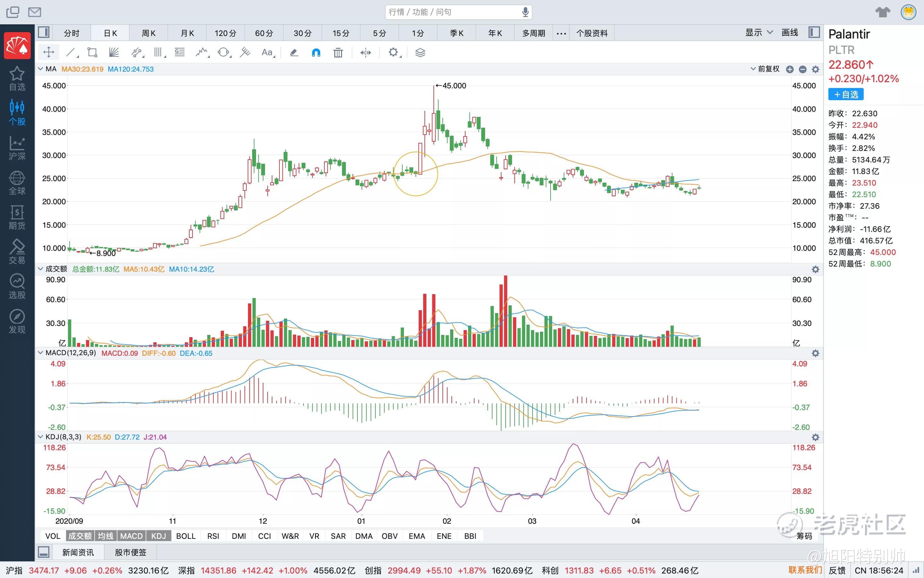Screen dimensions: 924x578
Task: Click the layers stack icon
Action: point(420,52)
